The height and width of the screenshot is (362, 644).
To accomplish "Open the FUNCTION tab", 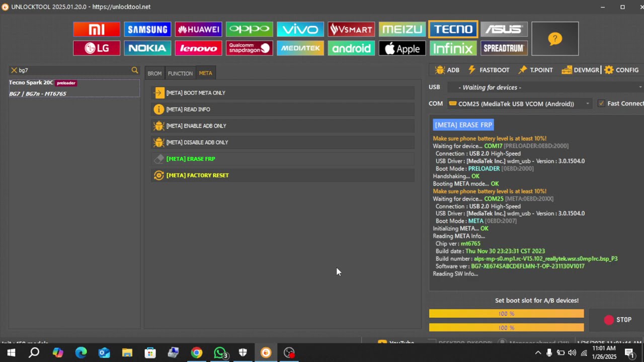I will (x=180, y=73).
